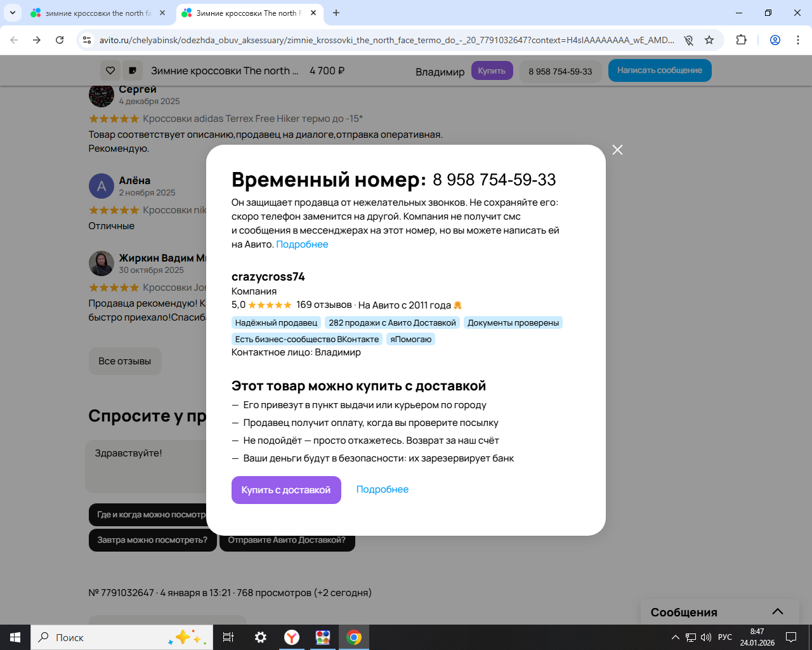The height and width of the screenshot is (650, 812).
Task: Click the seller name 'Владимир' in header
Action: pos(440,72)
